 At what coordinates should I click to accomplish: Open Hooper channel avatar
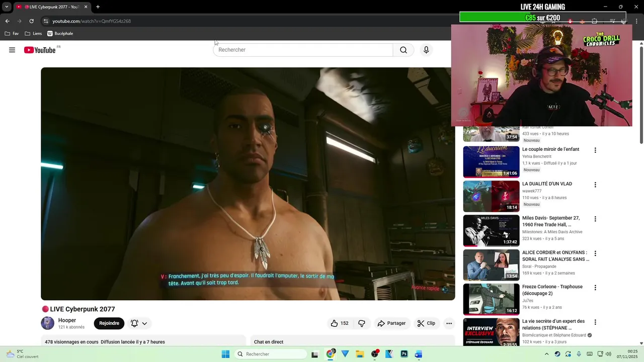(x=48, y=323)
